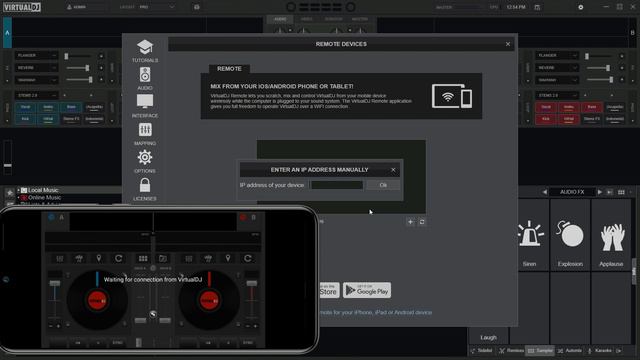
Task: Toggle the left deck HiHat stem pad
Action: coord(48,119)
